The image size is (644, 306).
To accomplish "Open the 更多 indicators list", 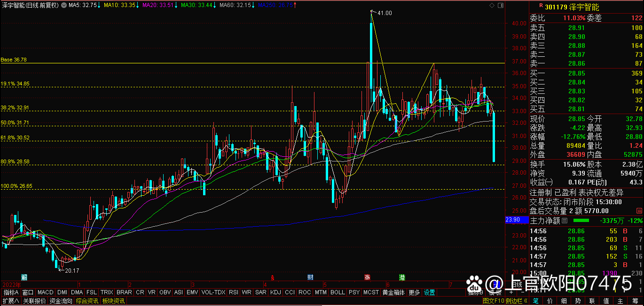I will pos(414,292).
